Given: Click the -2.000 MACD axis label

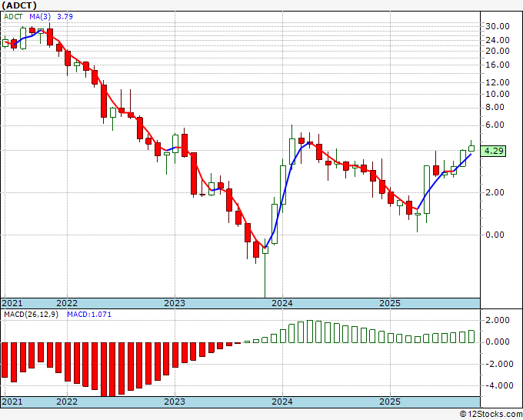Looking at the screenshot, I should tap(498, 364).
